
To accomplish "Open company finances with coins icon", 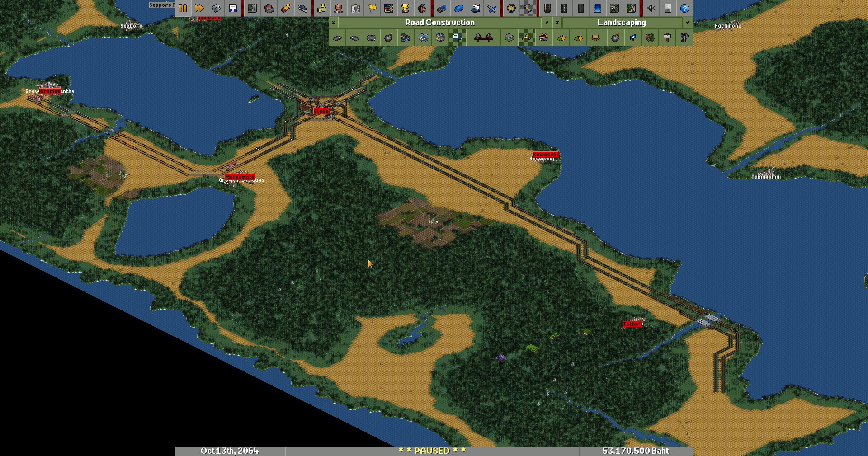I will (322, 8).
